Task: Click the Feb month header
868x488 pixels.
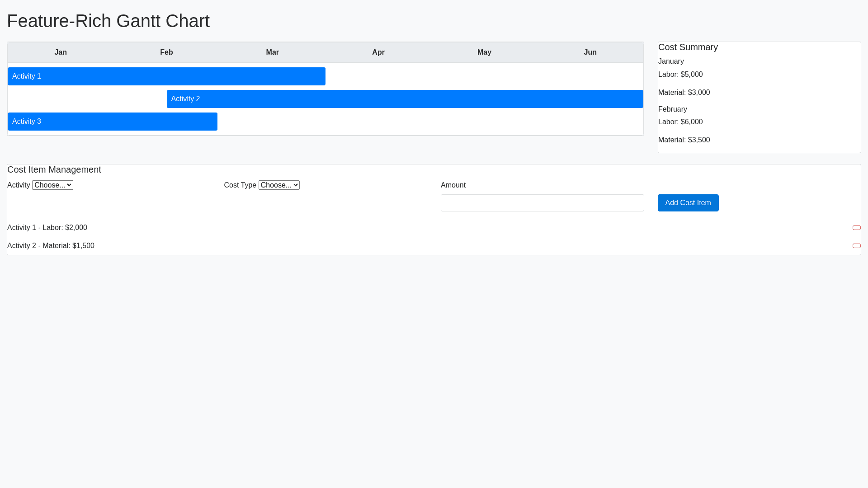Action: tap(166, 52)
